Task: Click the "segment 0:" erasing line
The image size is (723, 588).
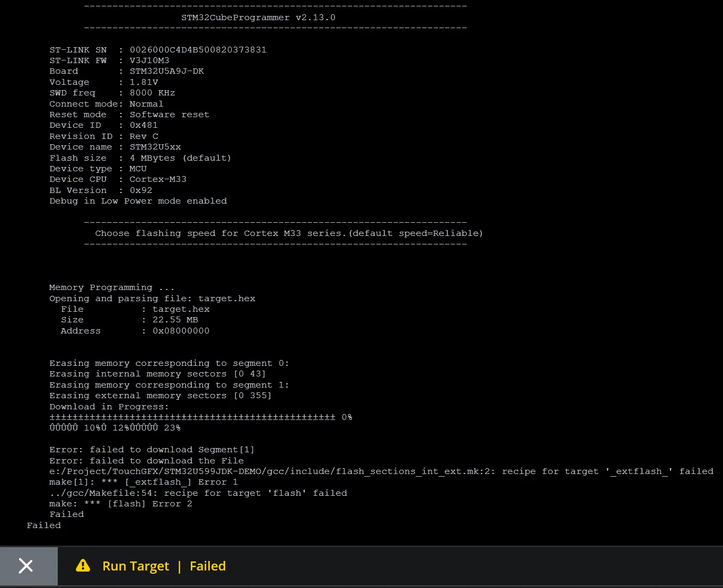Action: (x=170, y=363)
